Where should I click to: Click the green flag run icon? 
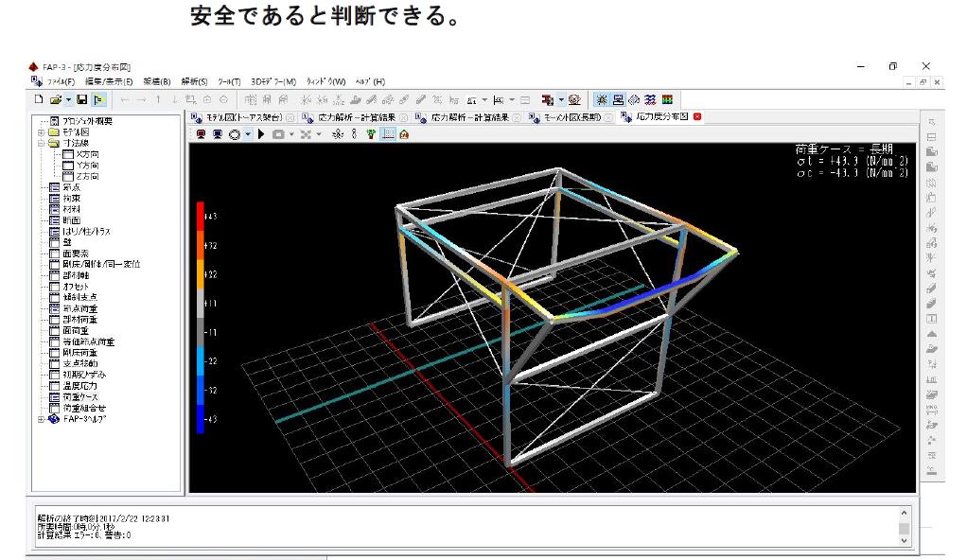[x=99, y=99]
